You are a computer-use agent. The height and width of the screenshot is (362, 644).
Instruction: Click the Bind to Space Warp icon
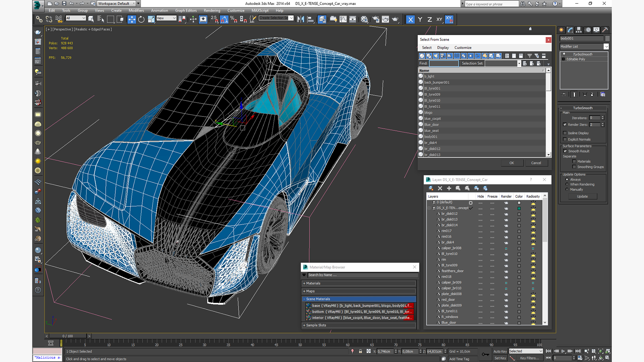tap(59, 19)
